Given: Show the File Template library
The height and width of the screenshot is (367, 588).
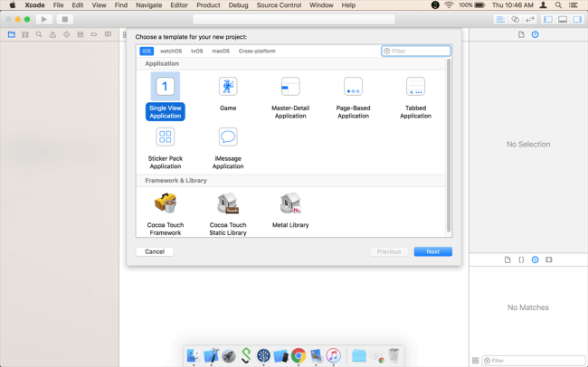Looking at the screenshot, I should coord(507,259).
